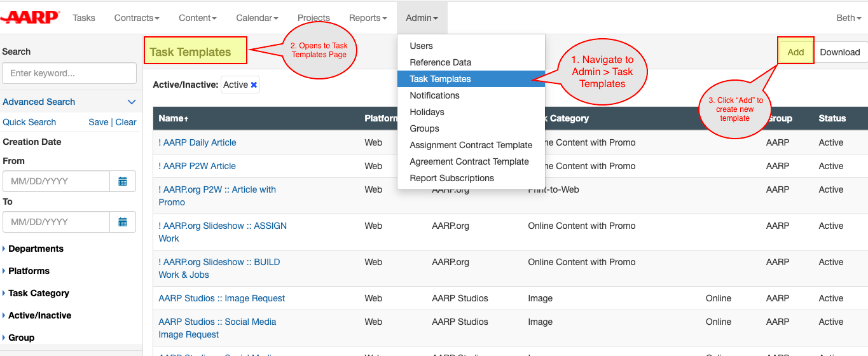Open ! AARP.org Slideshow ASSIGN Work template

pos(223,232)
